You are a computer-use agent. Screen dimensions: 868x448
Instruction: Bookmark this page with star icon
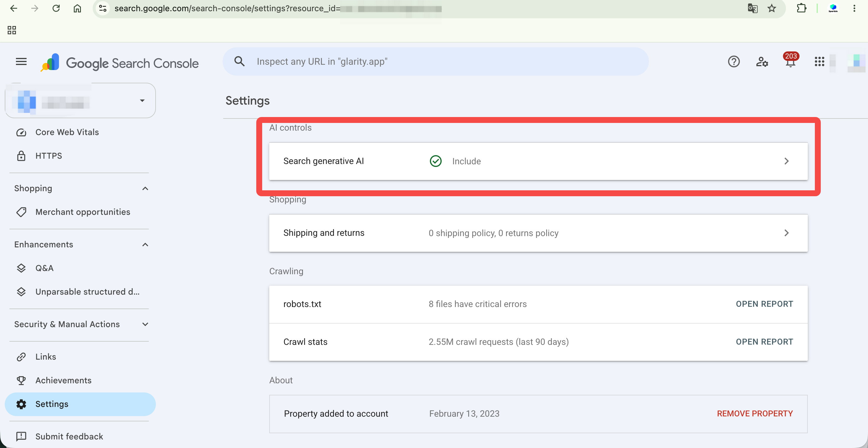click(x=772, y=9)
